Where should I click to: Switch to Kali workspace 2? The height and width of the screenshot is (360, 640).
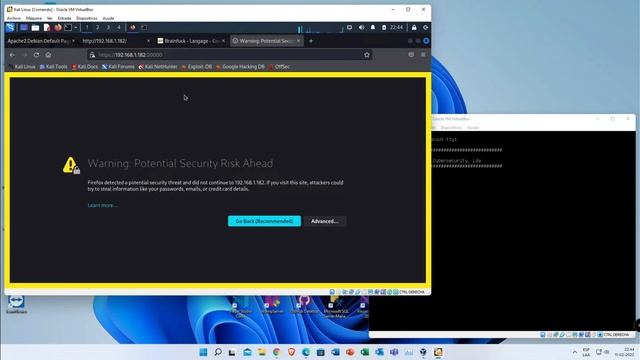point(97,27)
